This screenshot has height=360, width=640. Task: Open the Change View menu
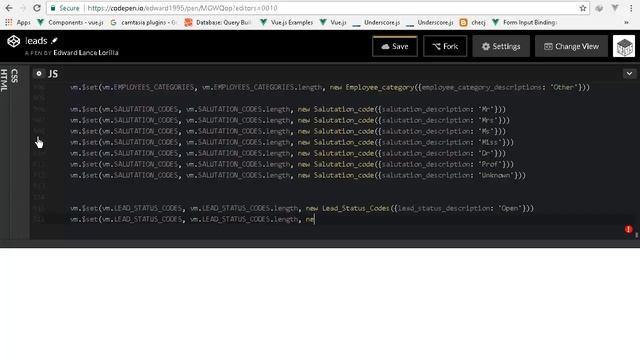[571, 46]
